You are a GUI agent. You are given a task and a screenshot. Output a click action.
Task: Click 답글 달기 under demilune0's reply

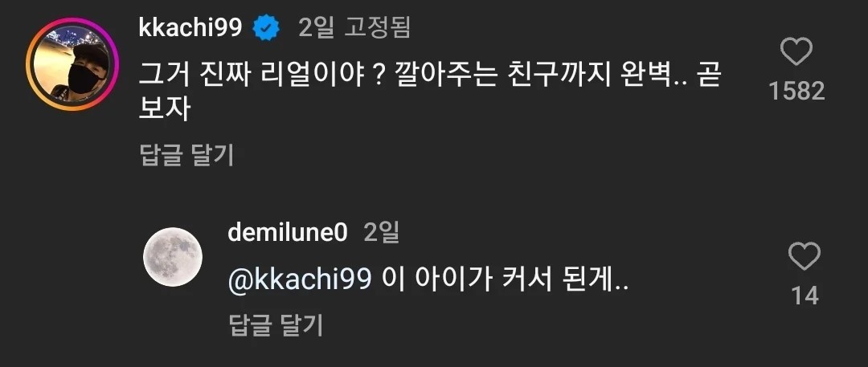coord(276,324)
